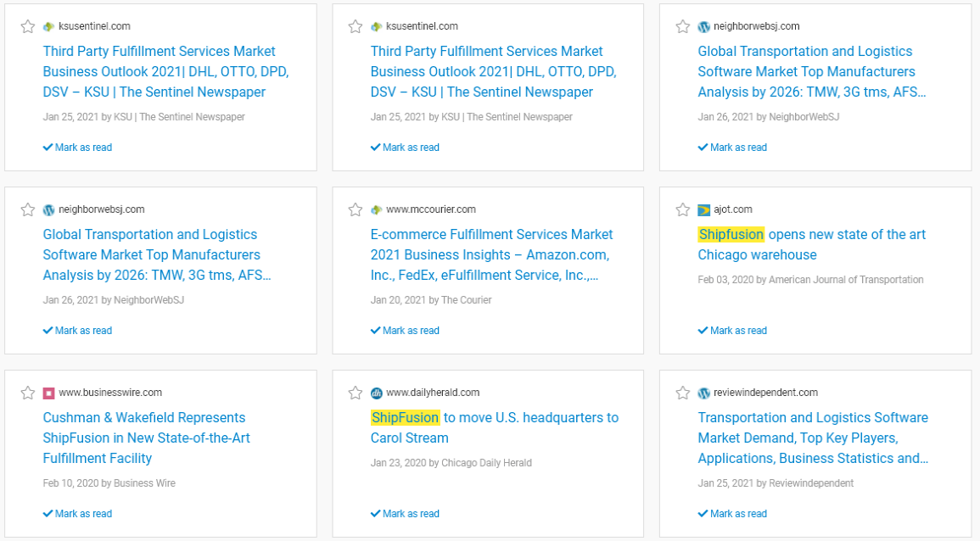Open the Cushman & Wakefield Represents ShipFusion headline

click(146, 438)
